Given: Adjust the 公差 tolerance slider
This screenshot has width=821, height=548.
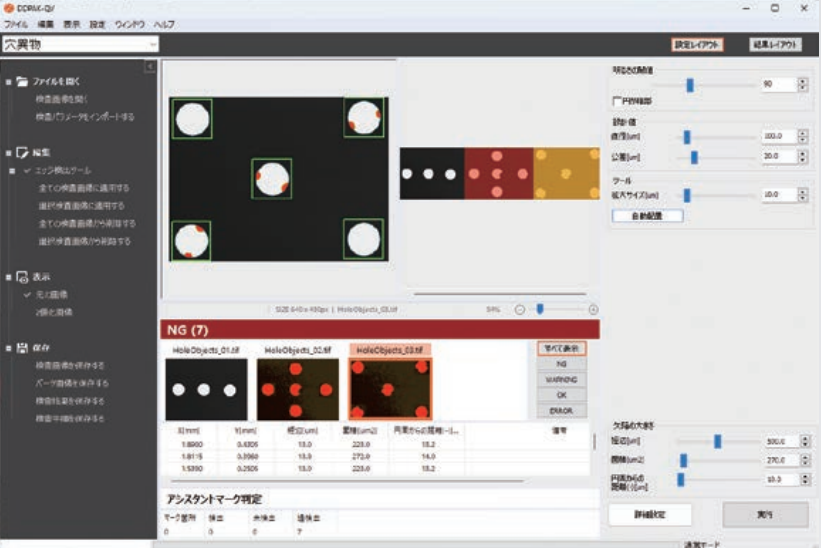Looking at the screenshot, I should 694,156.
